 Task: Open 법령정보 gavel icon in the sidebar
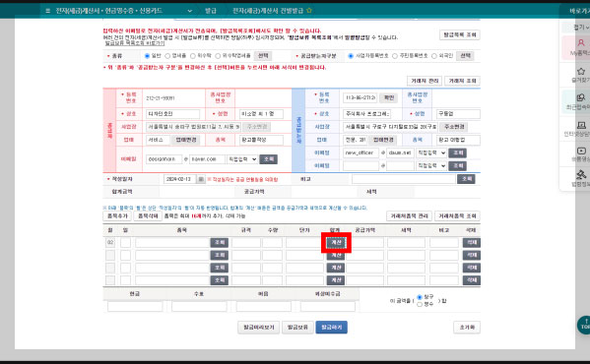[580, 179]
